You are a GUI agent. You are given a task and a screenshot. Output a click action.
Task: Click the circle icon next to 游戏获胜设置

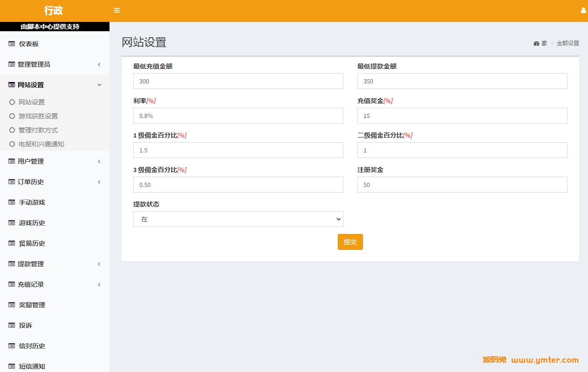click(12, 116)
